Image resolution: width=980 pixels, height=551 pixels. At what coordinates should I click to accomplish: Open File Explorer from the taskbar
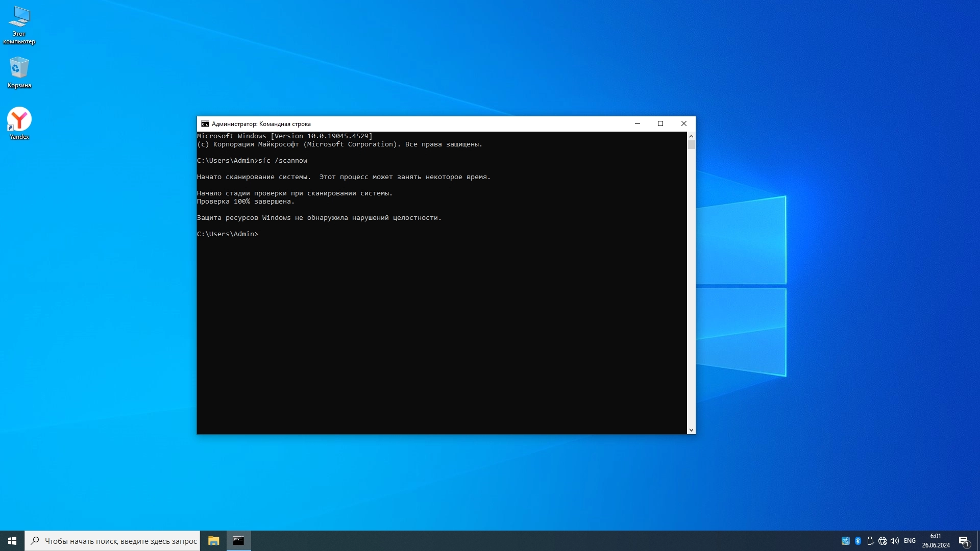point(213,541)
